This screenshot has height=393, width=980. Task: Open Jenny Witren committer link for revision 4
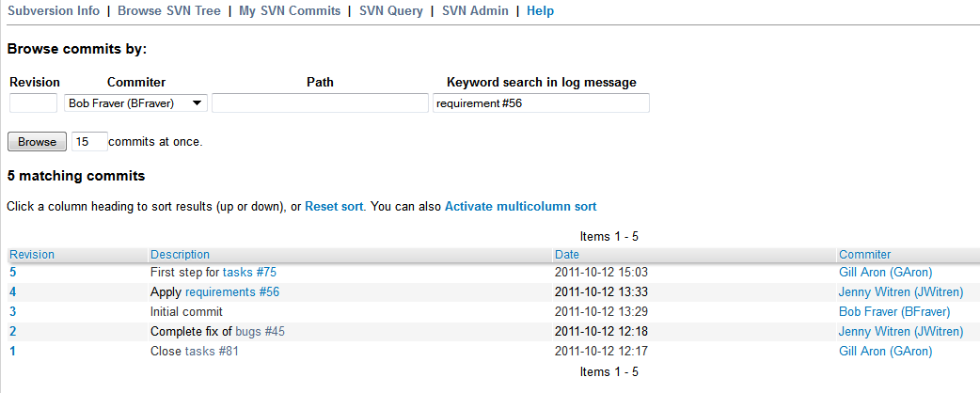pyautogui.click(x=901, y=291)
